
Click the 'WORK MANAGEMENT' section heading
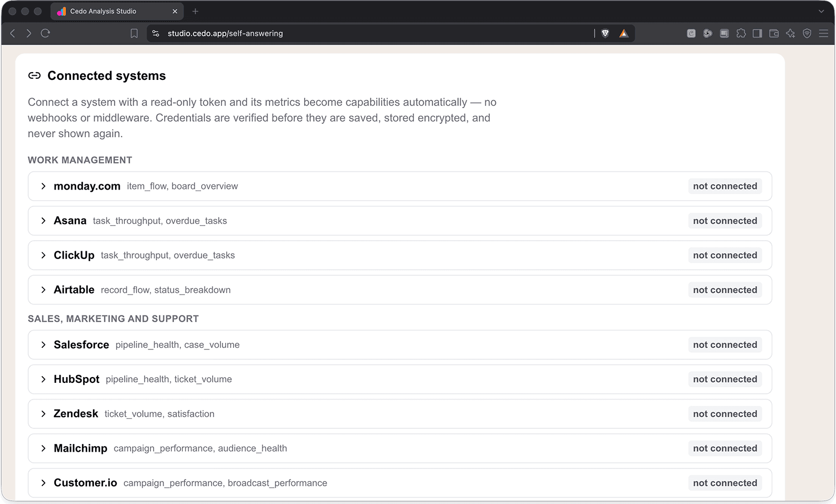[80, 160]
